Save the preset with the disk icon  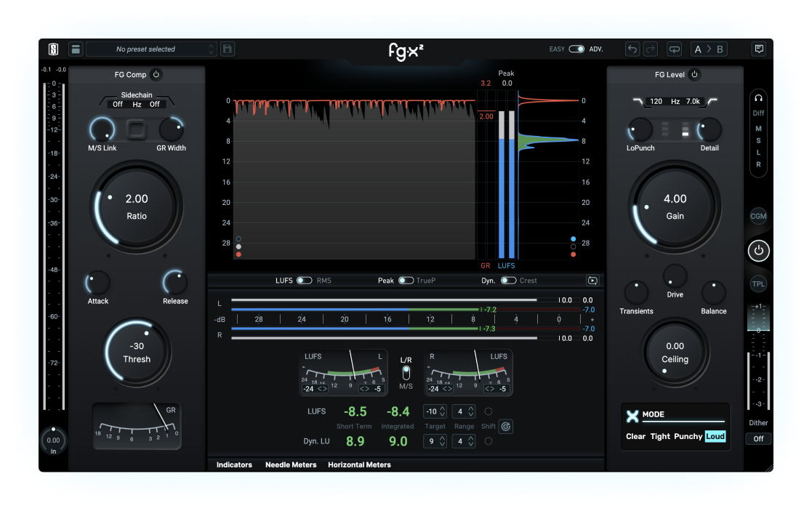(x=228, y=49)
